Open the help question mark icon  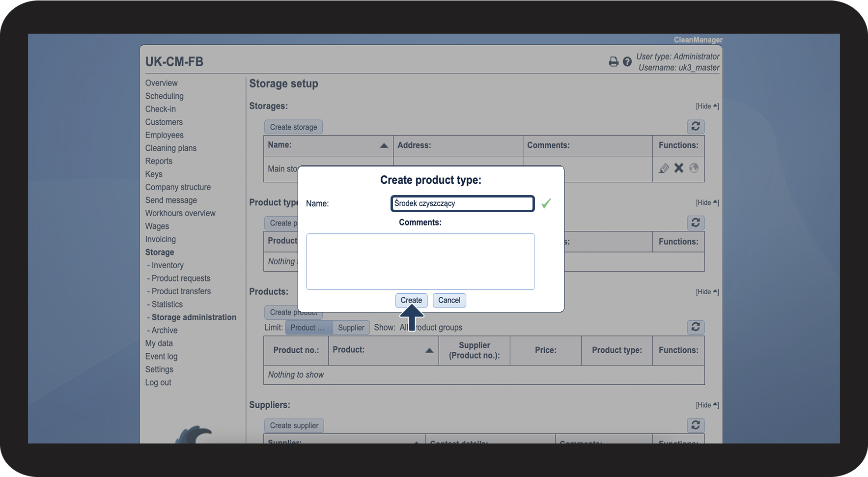click(627, 62)
